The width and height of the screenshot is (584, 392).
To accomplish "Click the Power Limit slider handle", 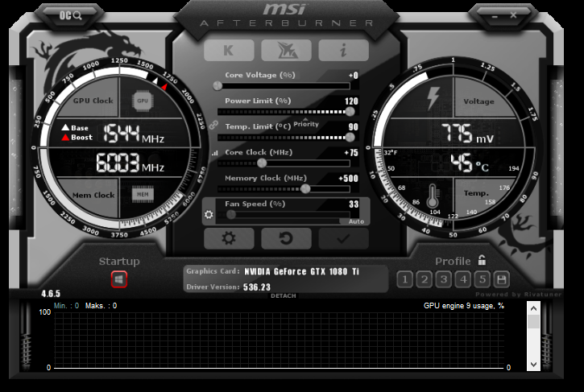I will [x=350, y=111].
